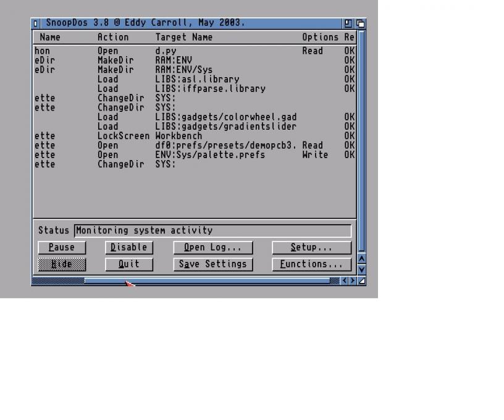This screenshot has width=504, height=420.
Task: Click the vertical scroll up arrow
Action: [x=362, y=258]
